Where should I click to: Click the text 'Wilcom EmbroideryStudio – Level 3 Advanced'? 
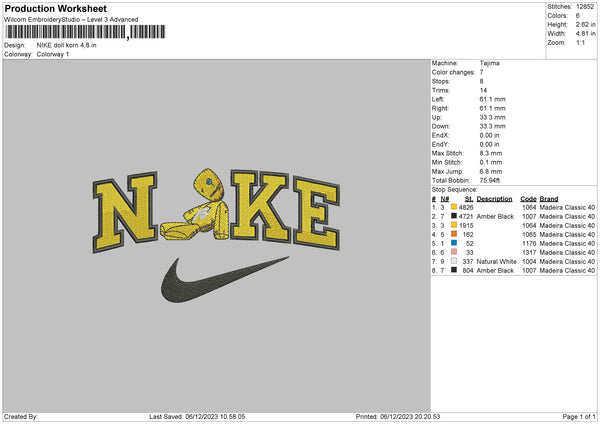pyautogui.click(x=71, y=20)
